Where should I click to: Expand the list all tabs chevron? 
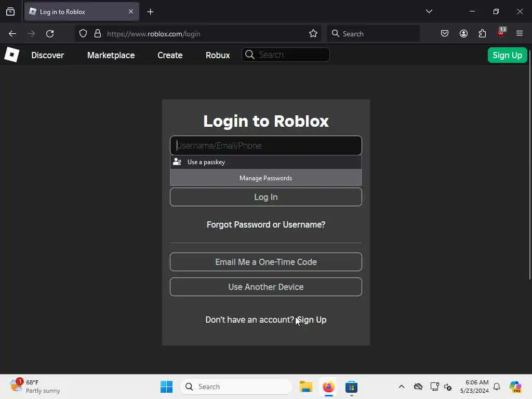click(429, 11)
